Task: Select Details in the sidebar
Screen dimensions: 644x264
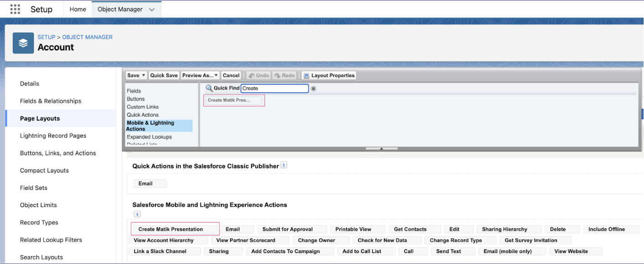Action: coord(30,84)
